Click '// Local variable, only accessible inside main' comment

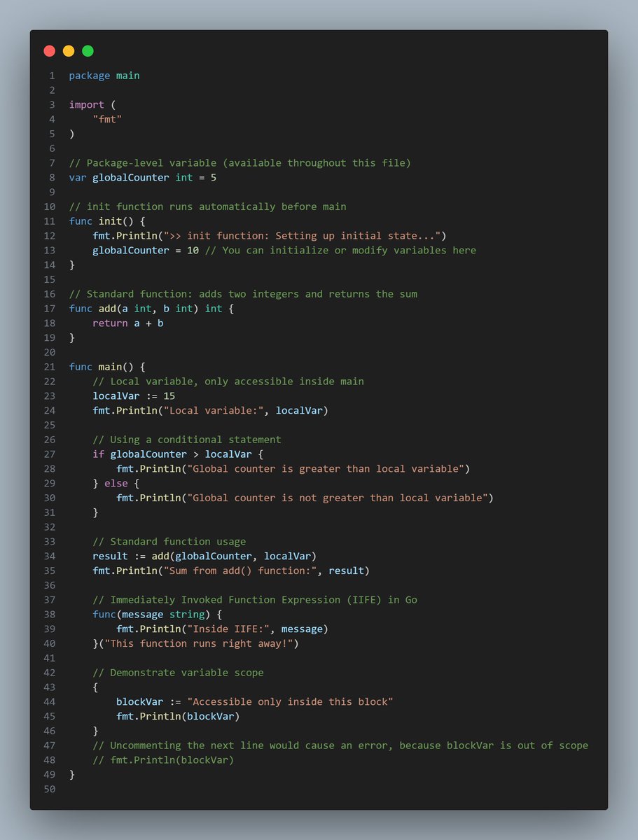tap(228, 381)
